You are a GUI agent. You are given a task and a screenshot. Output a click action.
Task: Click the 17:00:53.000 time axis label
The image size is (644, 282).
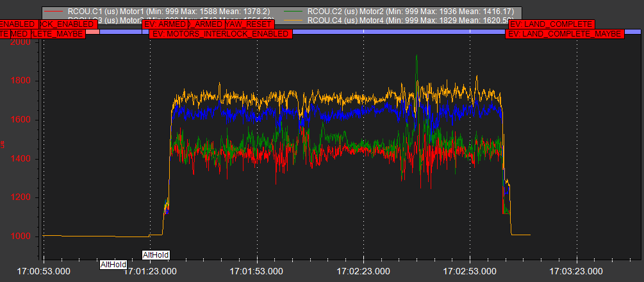coord(44,271)
